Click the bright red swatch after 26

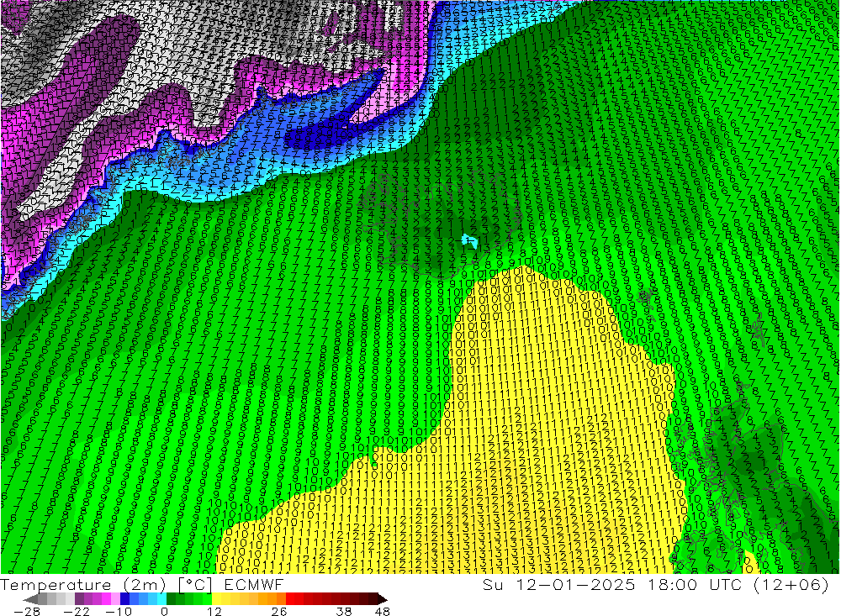click(x=290, y=599)
